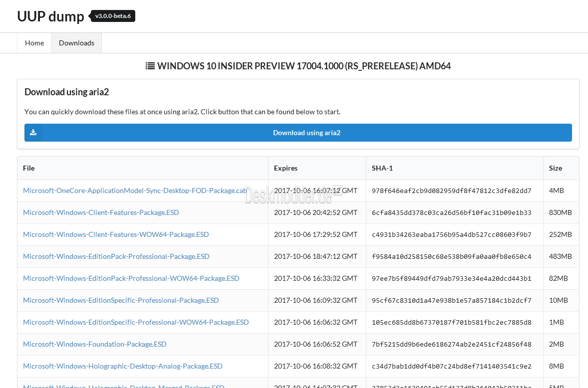Screen dimensions: 588x388
Task: Click expiry time 2017-10-06 20:42:52 GMT
Action: click(316, 212)
